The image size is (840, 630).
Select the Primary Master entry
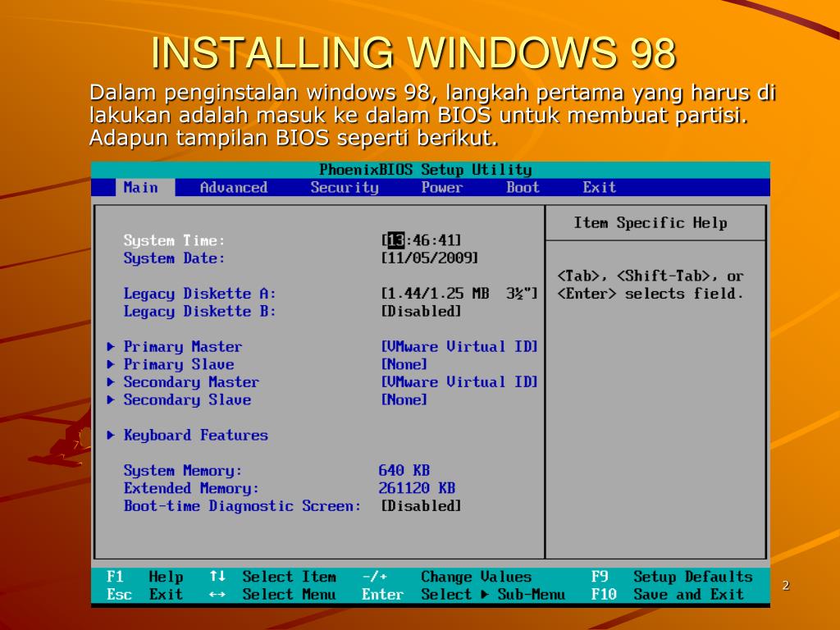(183, 347)
